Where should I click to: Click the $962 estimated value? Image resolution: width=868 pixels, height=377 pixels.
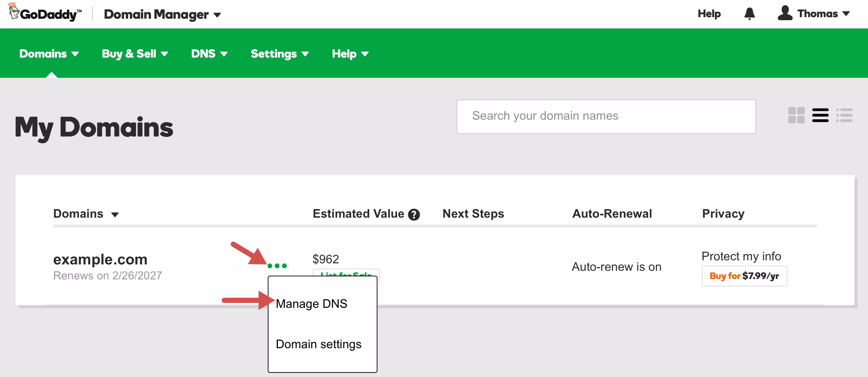pos(326,259)
